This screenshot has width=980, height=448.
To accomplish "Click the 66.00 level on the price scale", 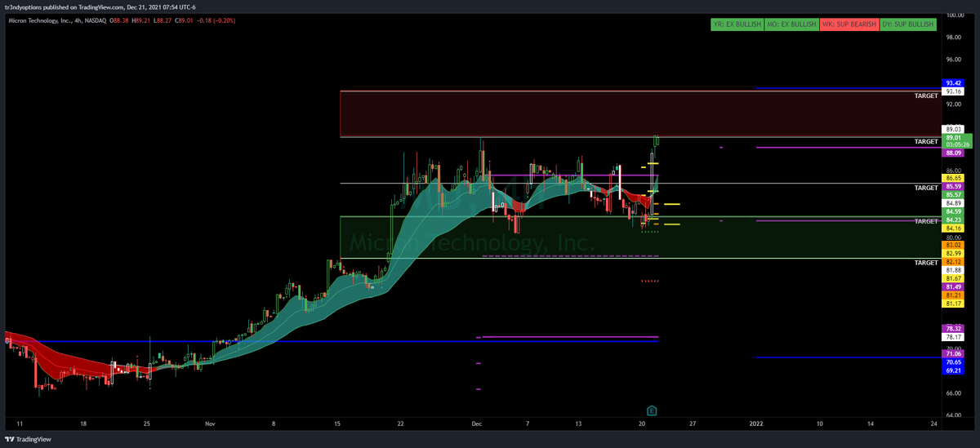I will coord(954,393).
